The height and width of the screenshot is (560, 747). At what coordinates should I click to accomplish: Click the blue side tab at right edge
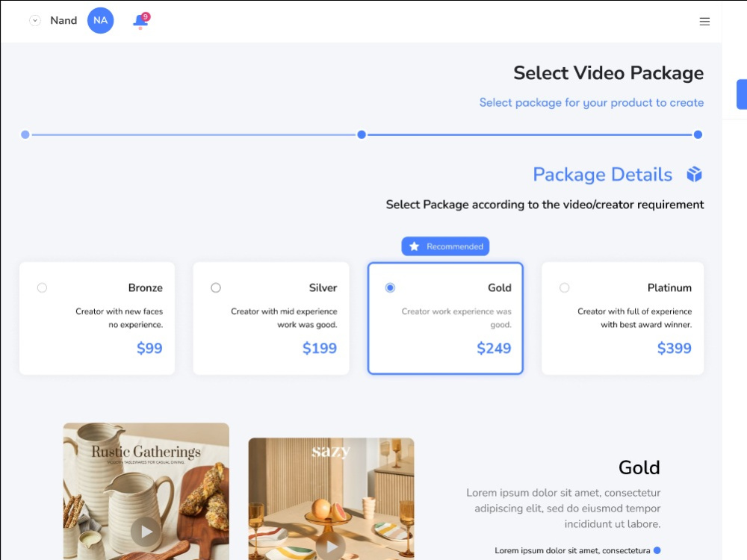[x=742, y=94]
